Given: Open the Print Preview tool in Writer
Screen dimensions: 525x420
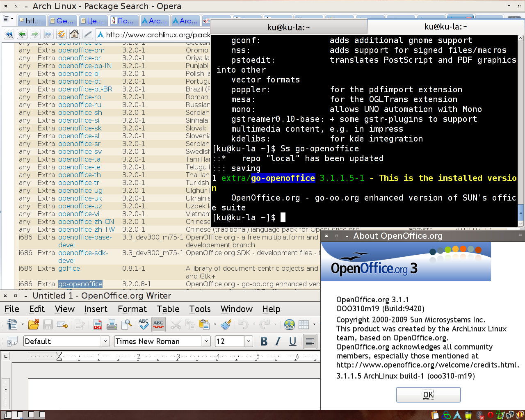Looking at the screenshot, I should 127,325.
